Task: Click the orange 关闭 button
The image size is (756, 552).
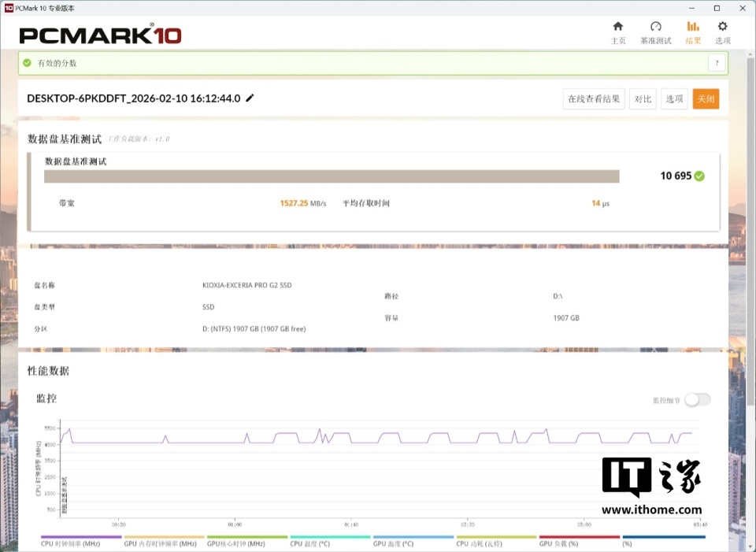Action: [x=706, y=99]
